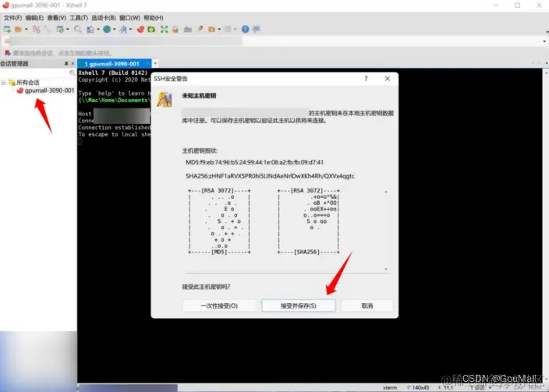Screen dimensions: 549x392
Task: Click the red connect link icon
Action: [x=36, y=30]
